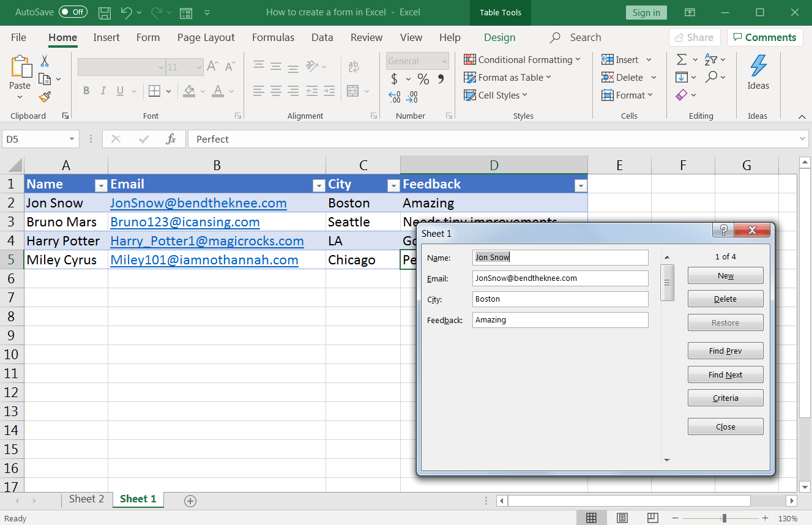The image size is (812, 525).
Task: Open the Formulas ribbon tab
Action: click(273, 37)
